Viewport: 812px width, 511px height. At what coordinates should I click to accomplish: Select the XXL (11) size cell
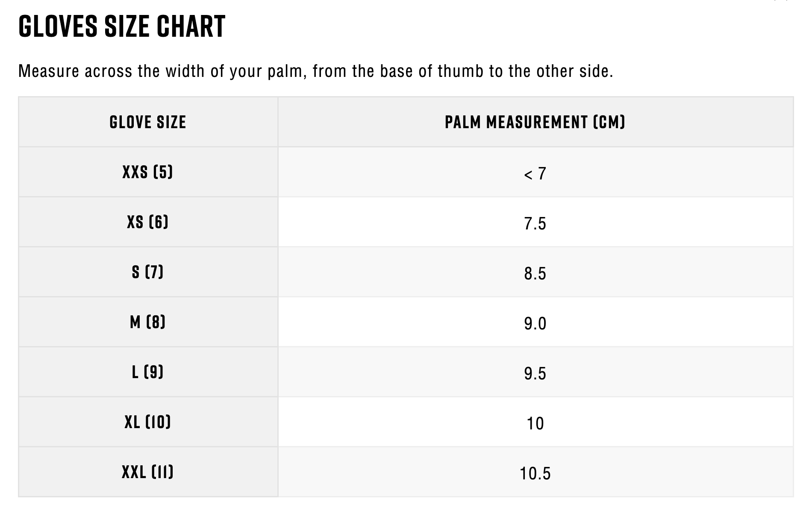pos(148,472)
